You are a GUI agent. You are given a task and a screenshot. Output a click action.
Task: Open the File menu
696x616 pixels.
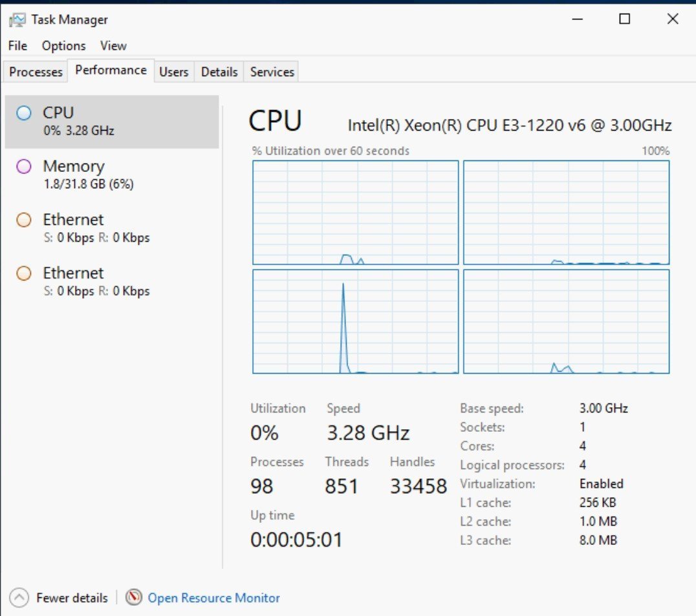click(x=17, y=46)
